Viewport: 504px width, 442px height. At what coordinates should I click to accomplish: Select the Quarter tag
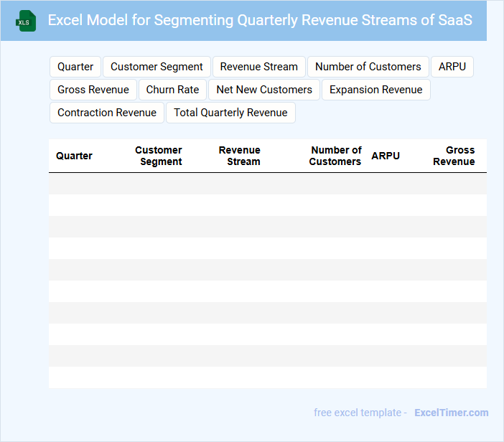coord(75,67)
